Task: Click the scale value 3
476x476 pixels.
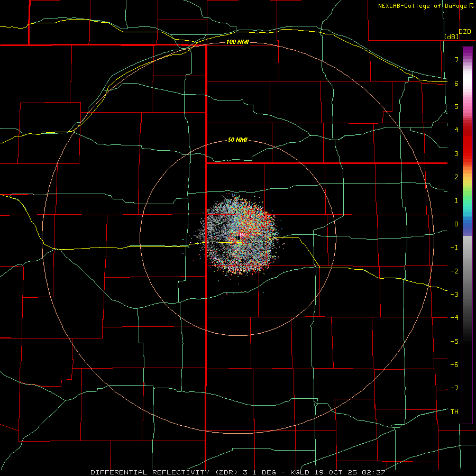Action: click(x=456, y=153)
